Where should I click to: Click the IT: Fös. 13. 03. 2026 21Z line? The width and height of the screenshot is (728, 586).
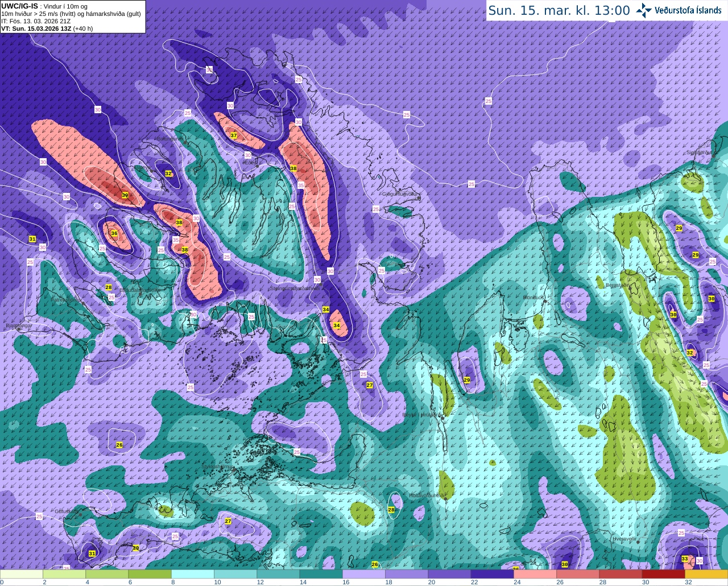click(x=36, y=20)
